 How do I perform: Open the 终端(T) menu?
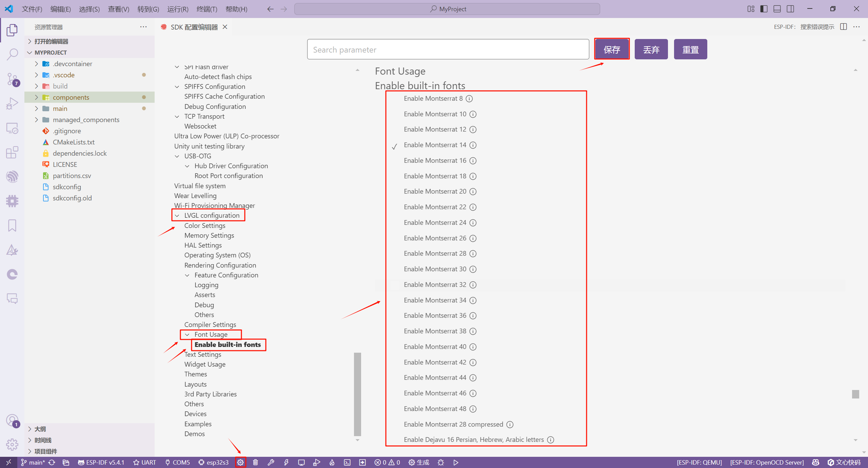click(x=206, y=9)
